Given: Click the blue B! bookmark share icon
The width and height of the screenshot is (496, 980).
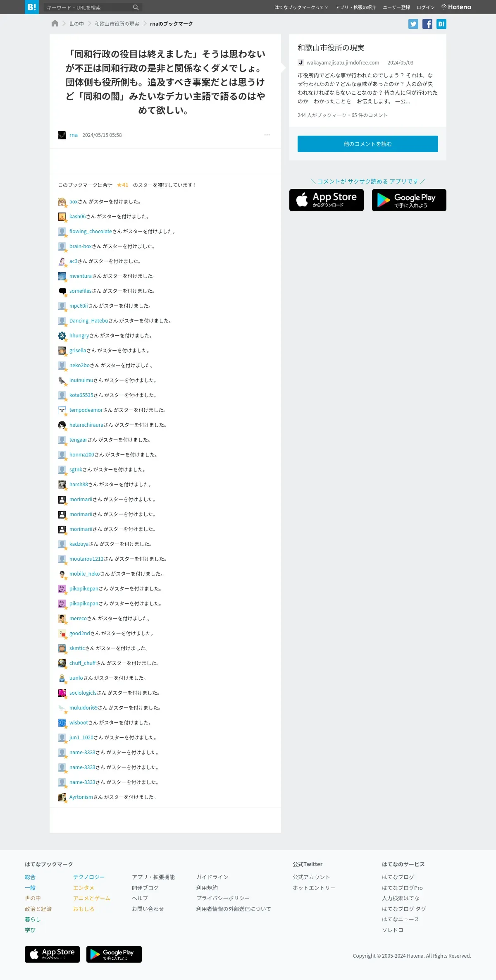Looking at the screenshot, I should coord(441,24).
